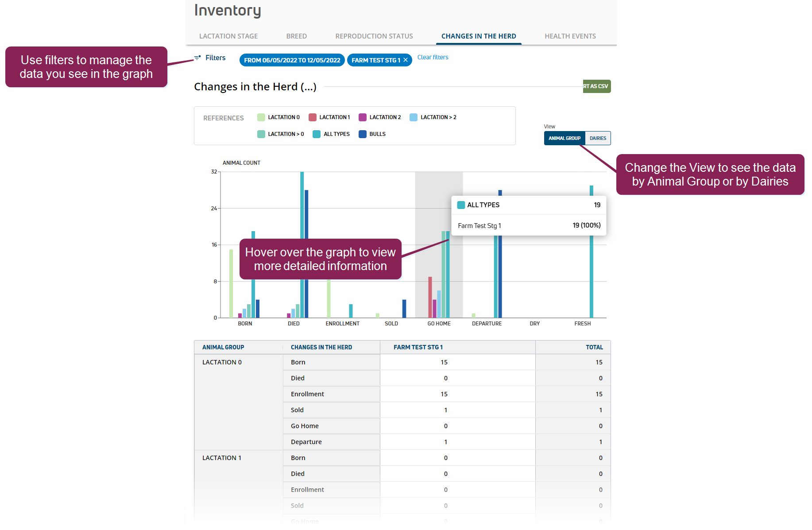Click the Bulls legend swatch
812x530 pixels.
363,134
